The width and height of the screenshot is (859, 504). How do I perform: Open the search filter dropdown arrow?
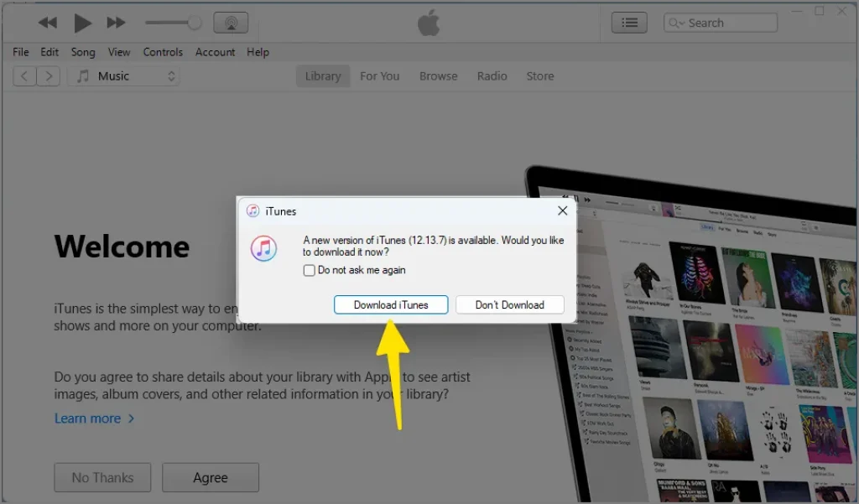[684, 22]
